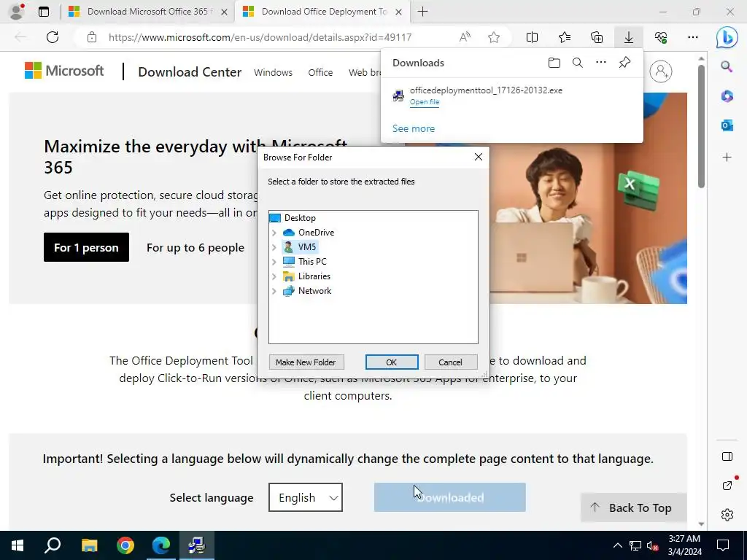Open the tab actions menu icon
This screenshot has height=560, width=747.
pos(44,12)
